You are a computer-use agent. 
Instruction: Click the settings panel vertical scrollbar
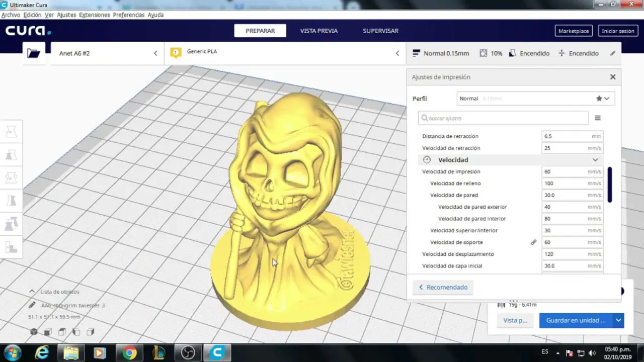point(610,185)
